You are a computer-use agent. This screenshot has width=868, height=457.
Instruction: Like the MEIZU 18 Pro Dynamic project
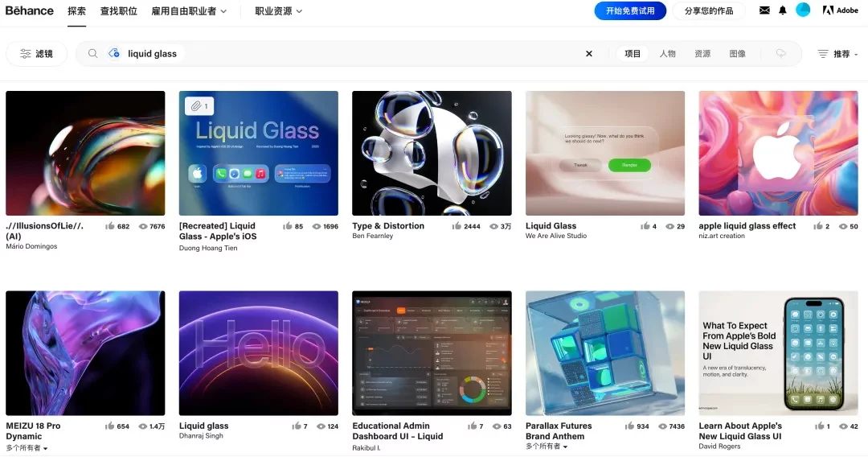109,426
